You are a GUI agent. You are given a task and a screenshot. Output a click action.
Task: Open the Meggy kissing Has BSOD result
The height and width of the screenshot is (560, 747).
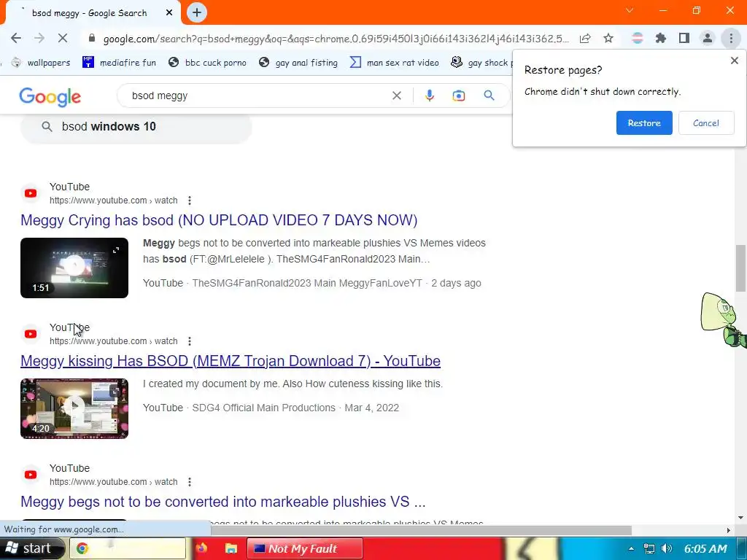pyautogui.click(x=230, y=361)
